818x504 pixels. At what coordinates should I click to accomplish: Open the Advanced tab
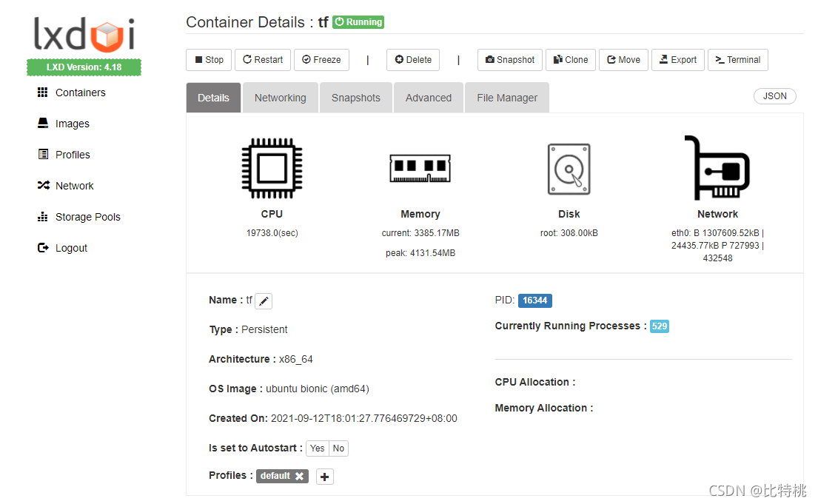point(429,98)
